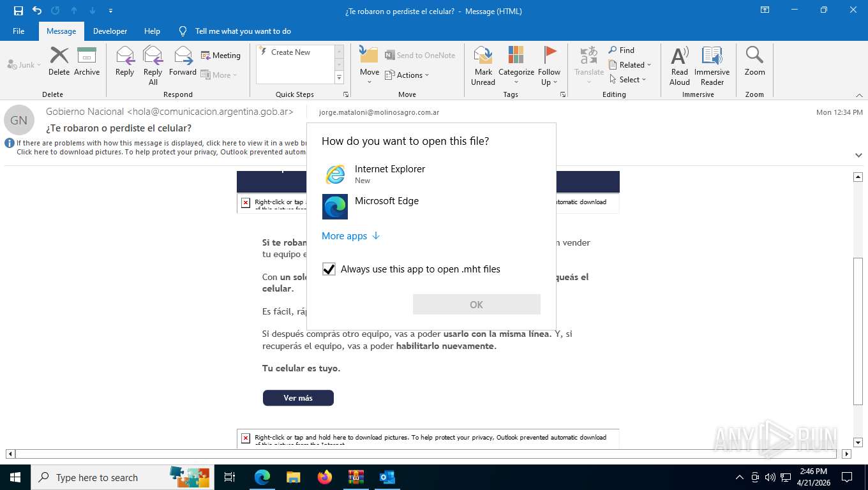Click the Meeting button in Respond group
The width and height of the screenshot is (868, 490).
click(x=221, y=56)
